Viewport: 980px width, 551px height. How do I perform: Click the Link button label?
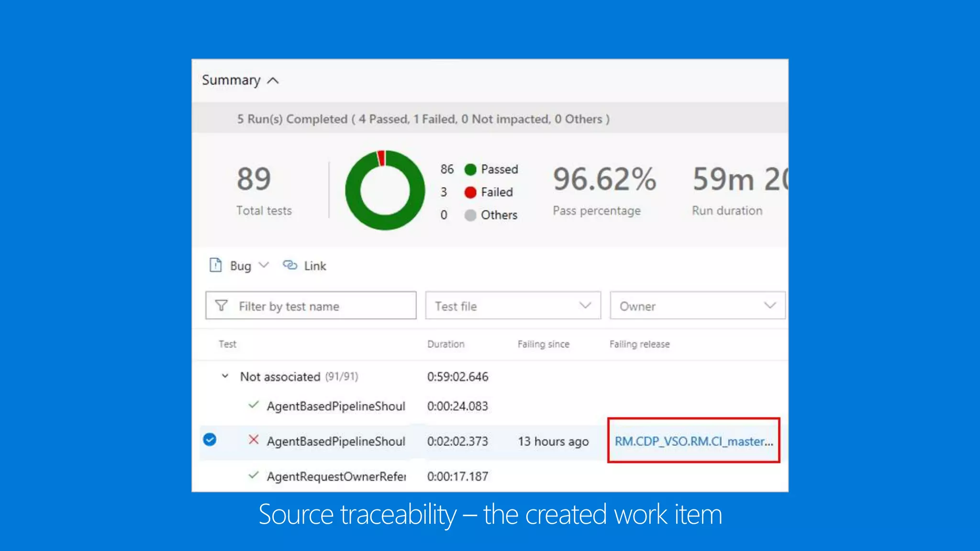(x=315, y=266)
